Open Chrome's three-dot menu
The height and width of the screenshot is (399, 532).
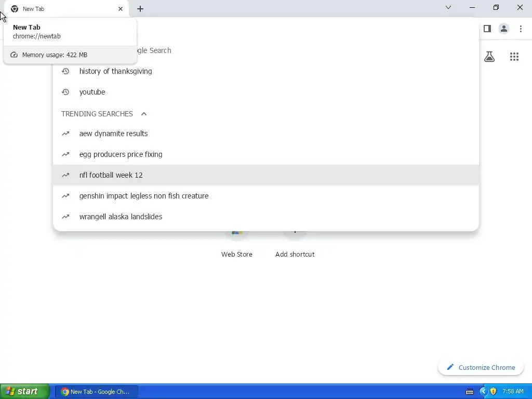point(521,29)
